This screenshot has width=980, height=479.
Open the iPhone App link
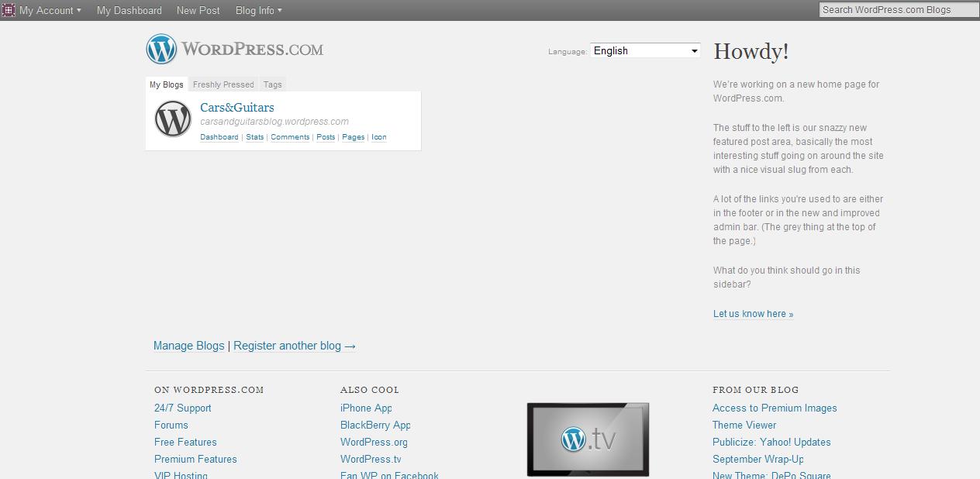tap(366, 408)
